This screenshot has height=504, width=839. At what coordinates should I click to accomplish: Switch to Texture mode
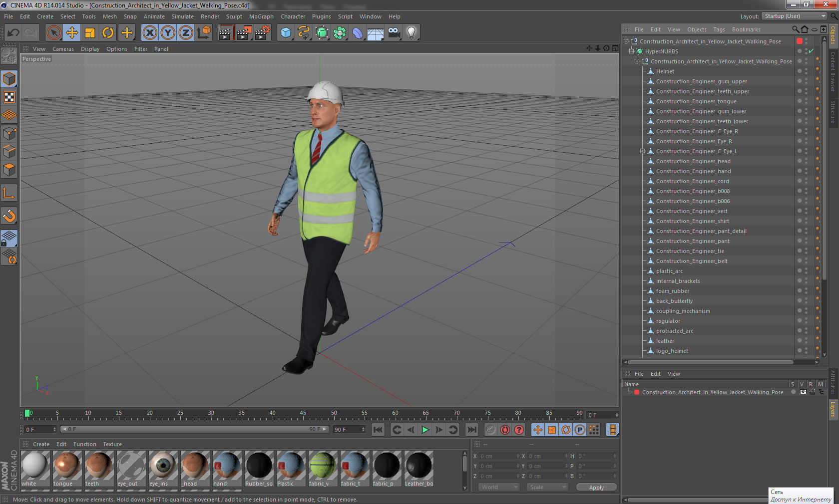click(x=9, y=97)
